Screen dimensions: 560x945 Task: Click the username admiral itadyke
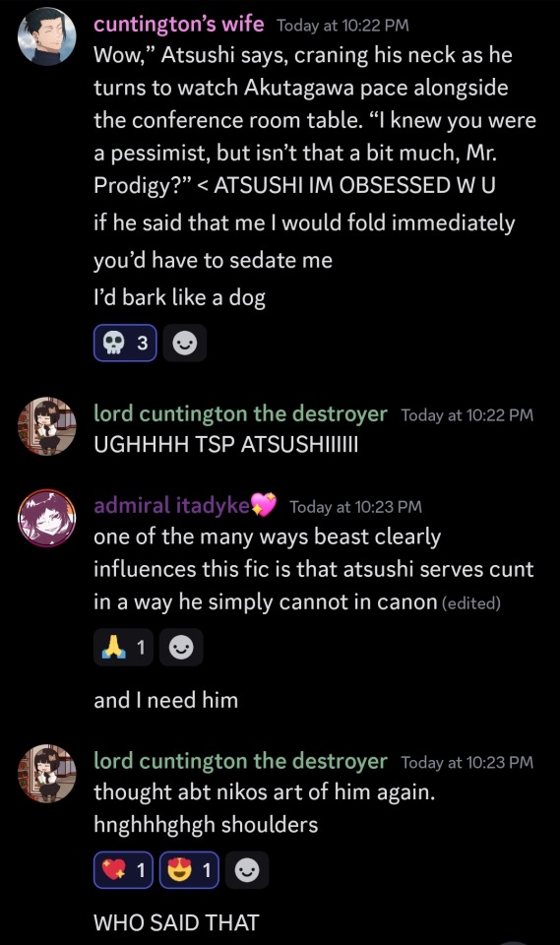[172, 505]
